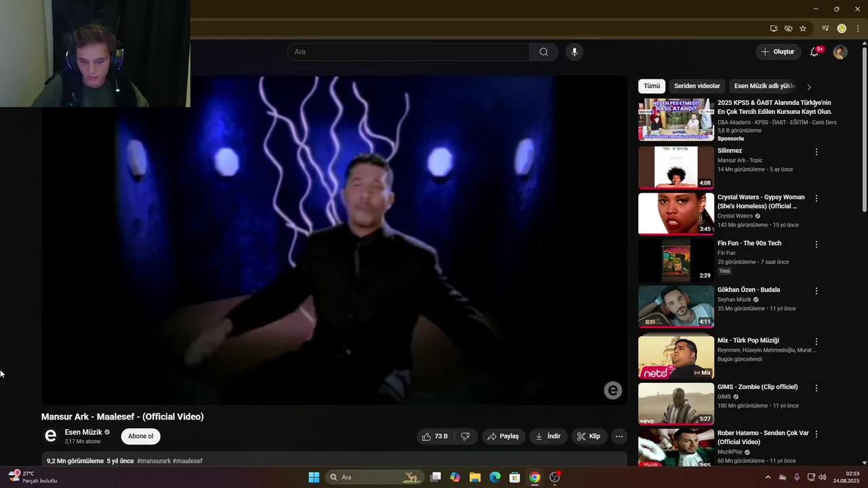Click the #maalesef hashtag
The width and height of the screenshot is (868, 488).
click(188, 461)
